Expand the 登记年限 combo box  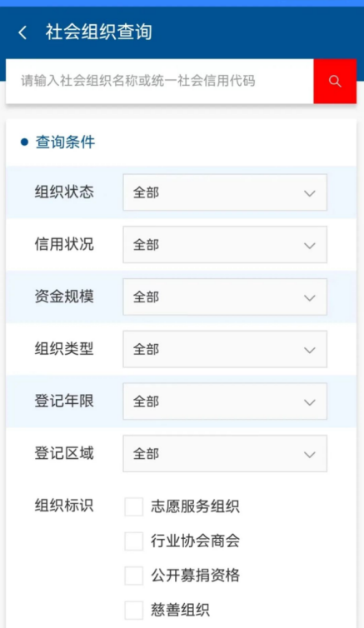[x=225, y=401]
